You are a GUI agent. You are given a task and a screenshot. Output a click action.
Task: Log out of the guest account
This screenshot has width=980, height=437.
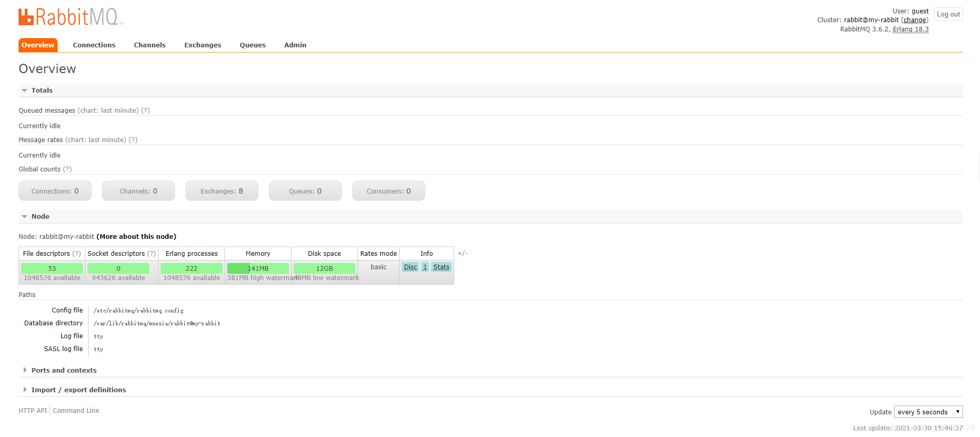click(948, 14)
